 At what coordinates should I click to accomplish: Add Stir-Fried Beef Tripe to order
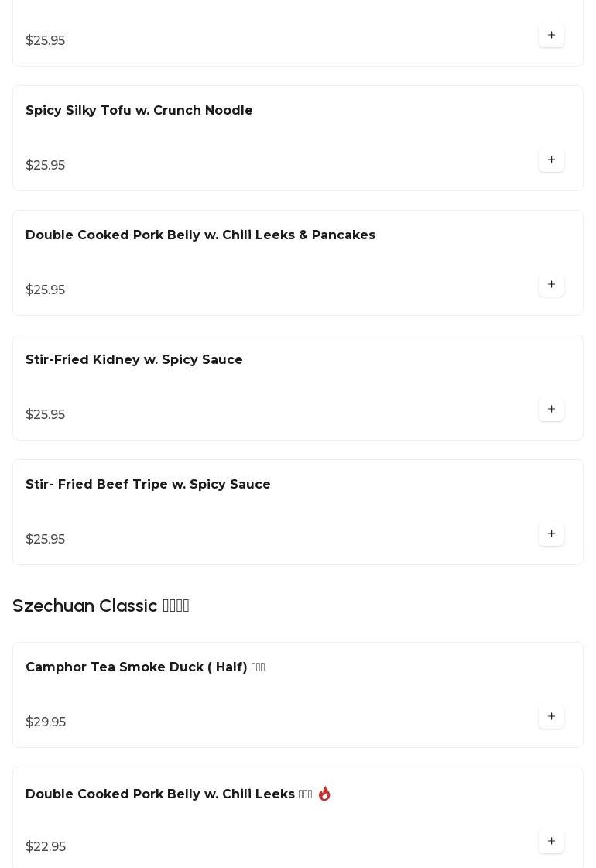point(551,533)
